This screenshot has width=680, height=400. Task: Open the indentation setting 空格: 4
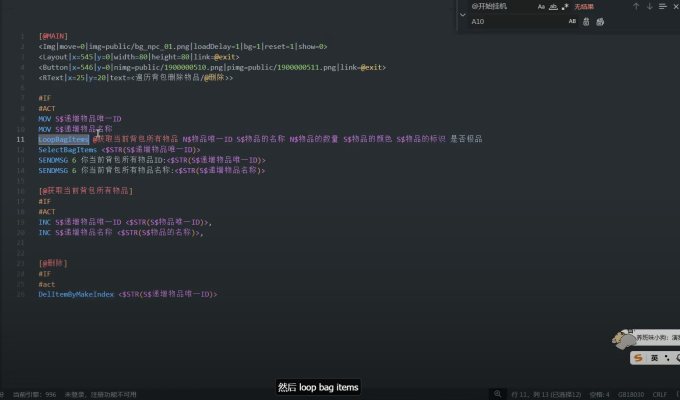(x=600, y=395)
